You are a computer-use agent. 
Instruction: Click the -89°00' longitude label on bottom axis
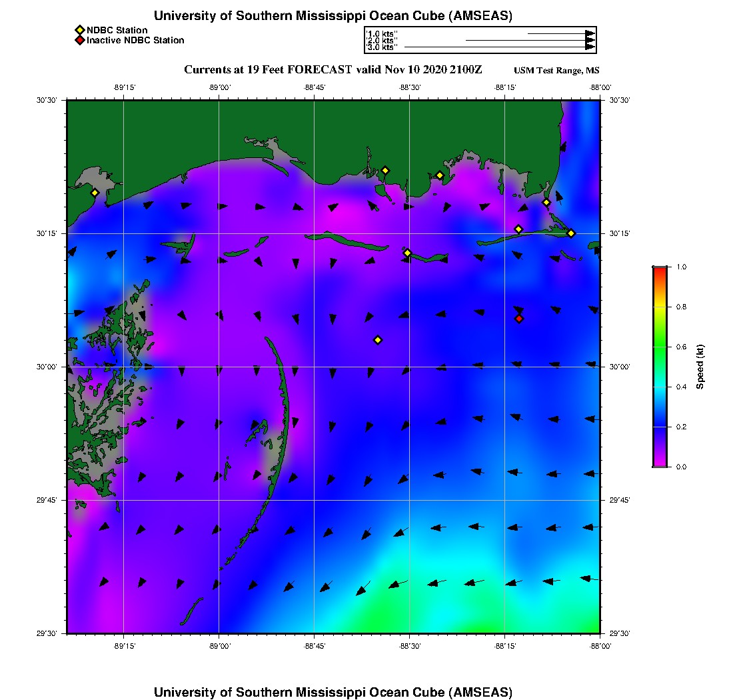[x=219, y=646]
